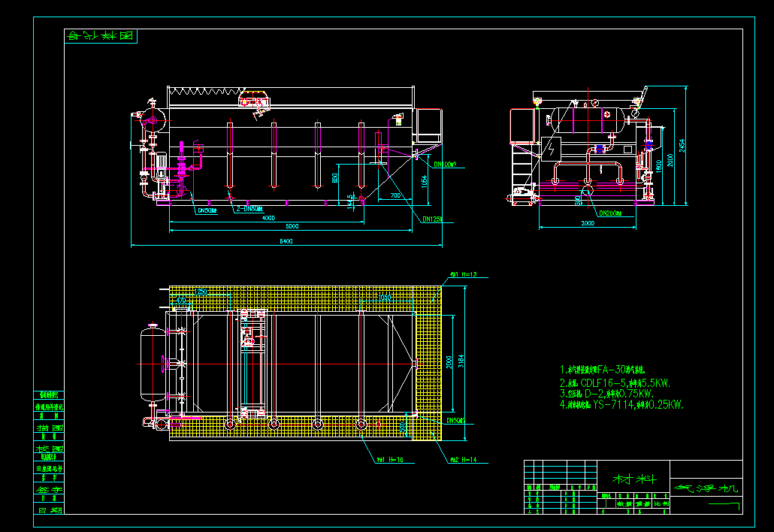Click note line 3 with D-2 0.75KW

[x=606, y=394]
